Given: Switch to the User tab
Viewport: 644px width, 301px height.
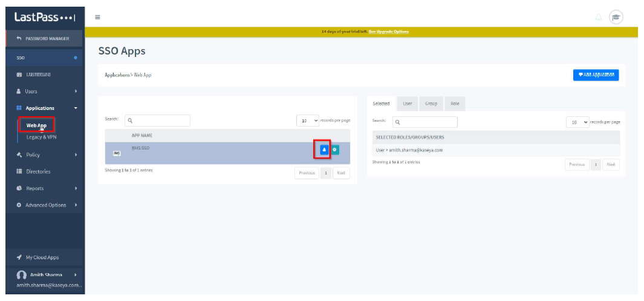Looking at the screenshot, I should click(408, 104).
